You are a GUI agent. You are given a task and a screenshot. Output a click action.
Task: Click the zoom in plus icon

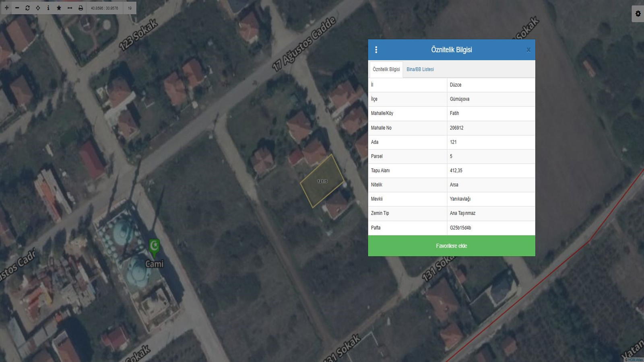pyautogui.click(x=6, y=8)
